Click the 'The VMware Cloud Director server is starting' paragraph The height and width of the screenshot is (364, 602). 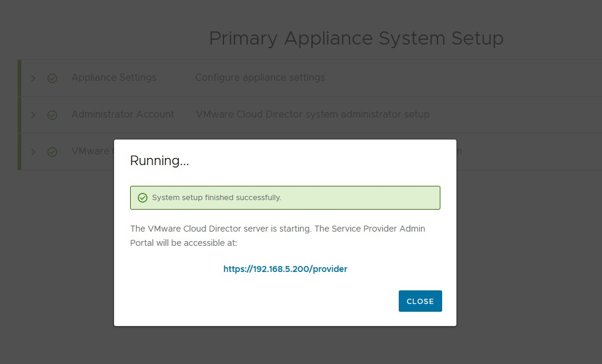coord(278,236)
